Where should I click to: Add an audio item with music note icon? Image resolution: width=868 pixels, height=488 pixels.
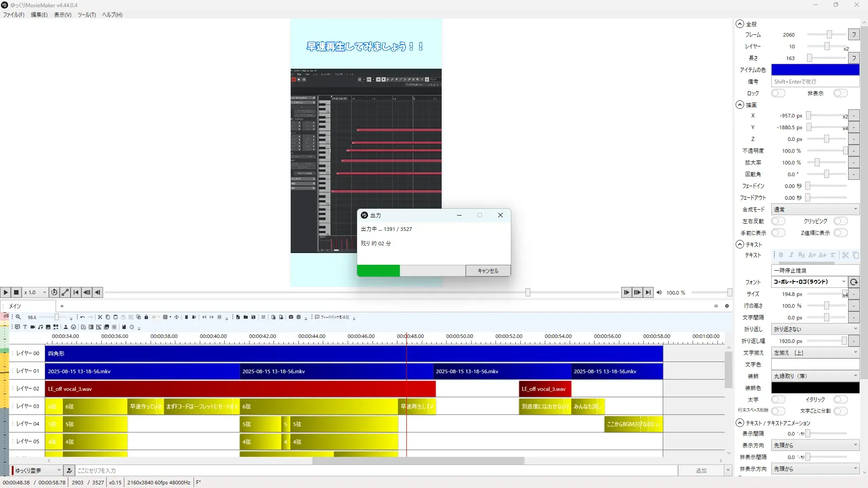coord(40,327)
